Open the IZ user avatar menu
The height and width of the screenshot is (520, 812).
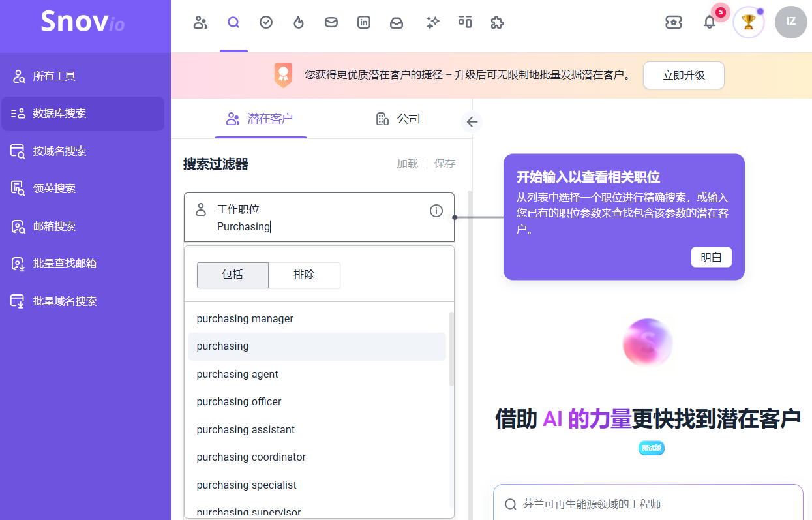pyautogui.click(x=791, y=22)
